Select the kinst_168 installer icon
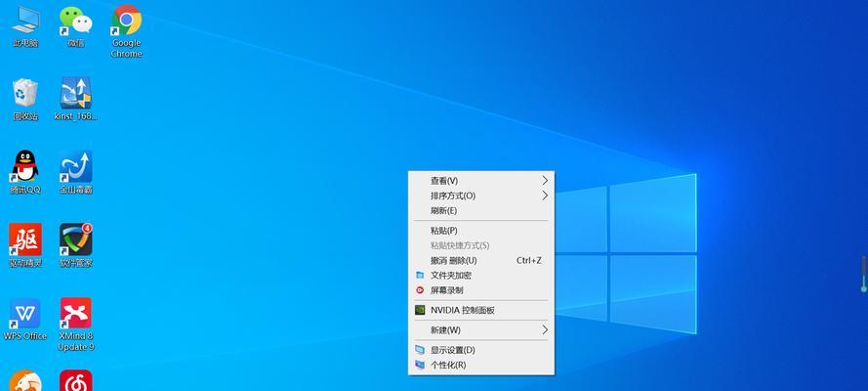 pos(76,100)
